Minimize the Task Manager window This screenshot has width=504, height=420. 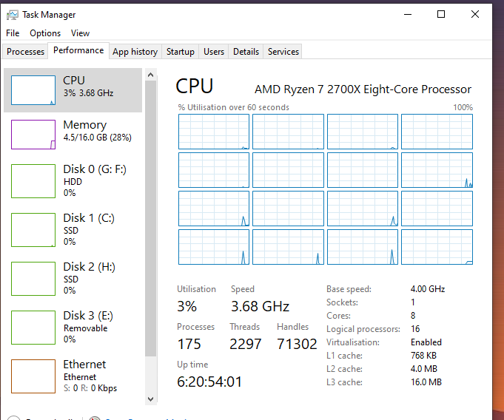click(x=408, y=15)
